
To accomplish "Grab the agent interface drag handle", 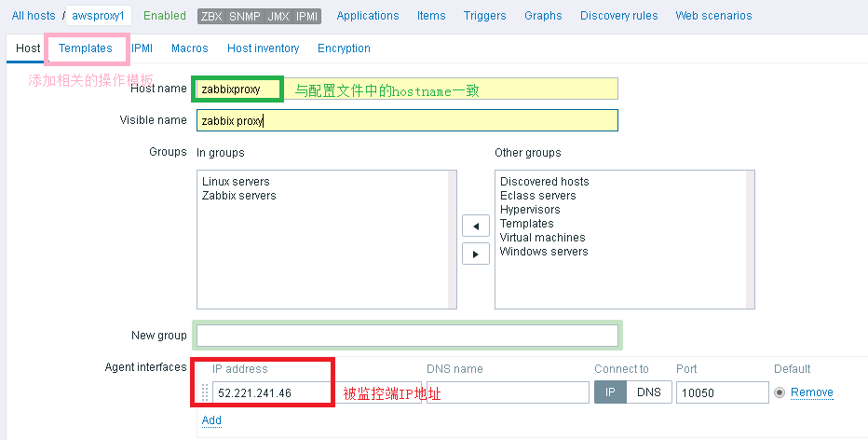I will (204, 392).
